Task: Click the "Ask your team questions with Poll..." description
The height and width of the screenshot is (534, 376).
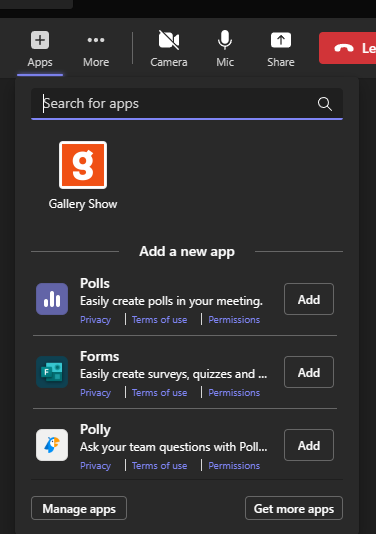Action: point(173,447)
